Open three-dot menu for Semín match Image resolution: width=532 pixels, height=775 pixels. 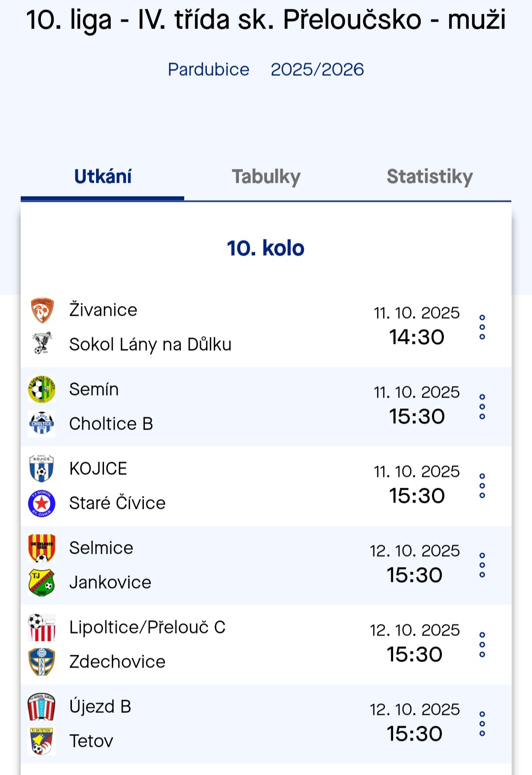click(482, 406)
